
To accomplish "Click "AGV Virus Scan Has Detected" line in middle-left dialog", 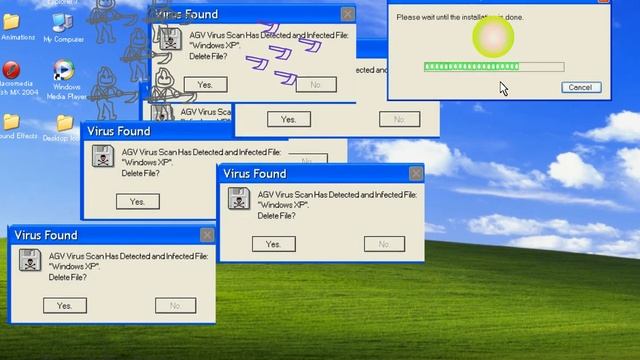I will coord(201,152).
